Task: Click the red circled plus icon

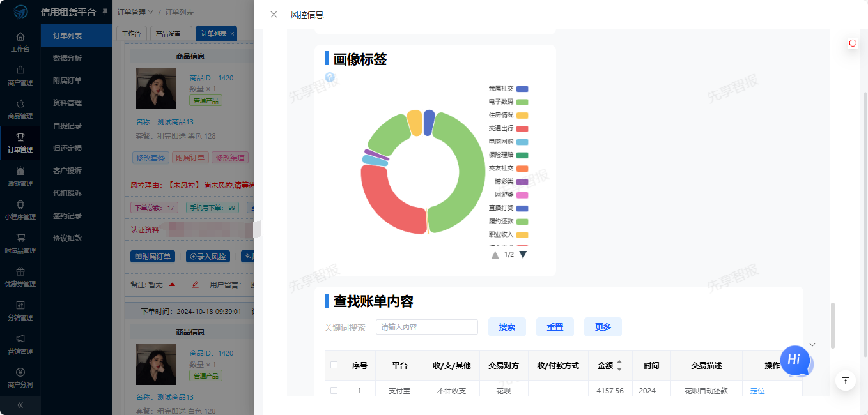Action: 853,43
